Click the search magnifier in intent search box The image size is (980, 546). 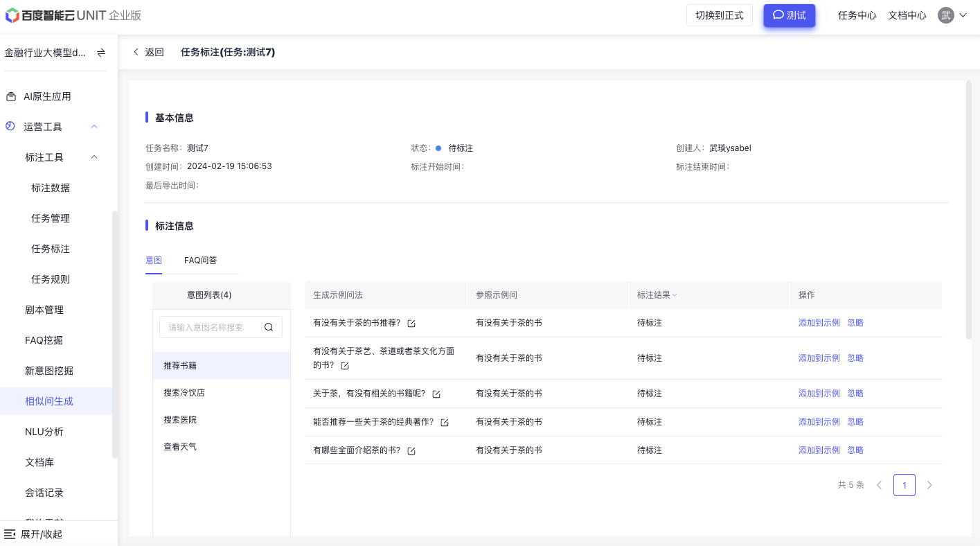(x=269, y=327)
